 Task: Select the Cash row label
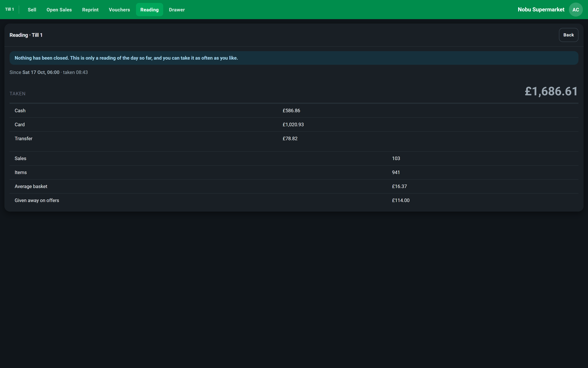pos(20,111)
